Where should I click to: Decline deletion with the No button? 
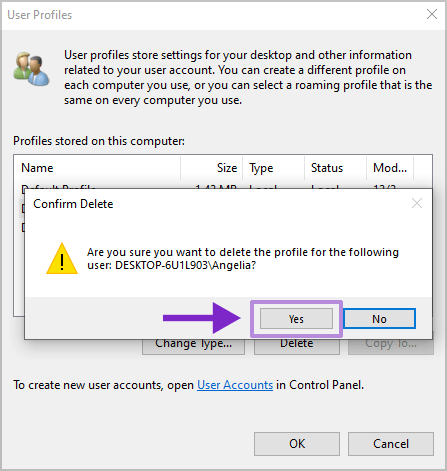point(379,319)
